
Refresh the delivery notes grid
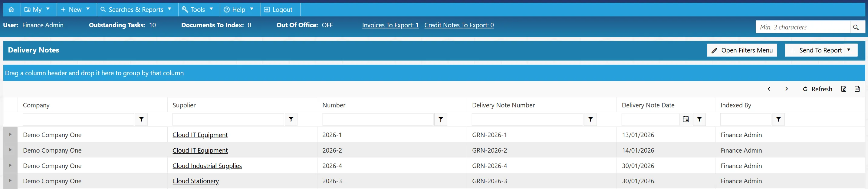(x=817, y=89)
